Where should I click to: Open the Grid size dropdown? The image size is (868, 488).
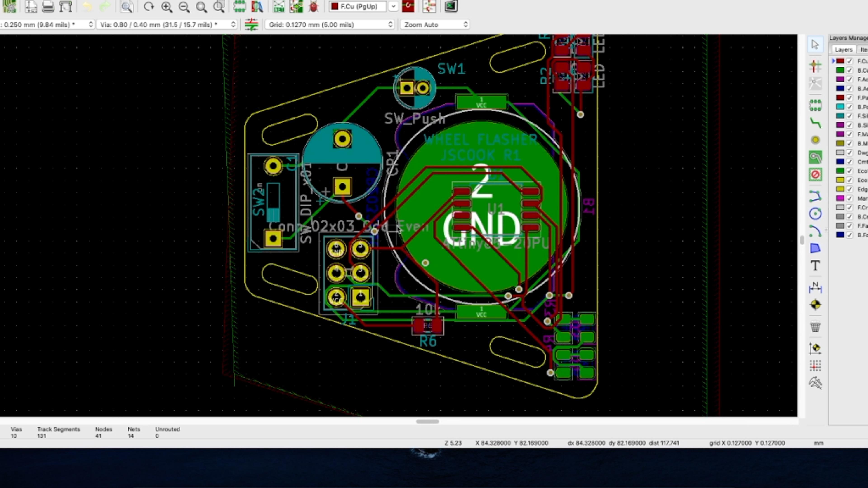(x=390, y=25)
